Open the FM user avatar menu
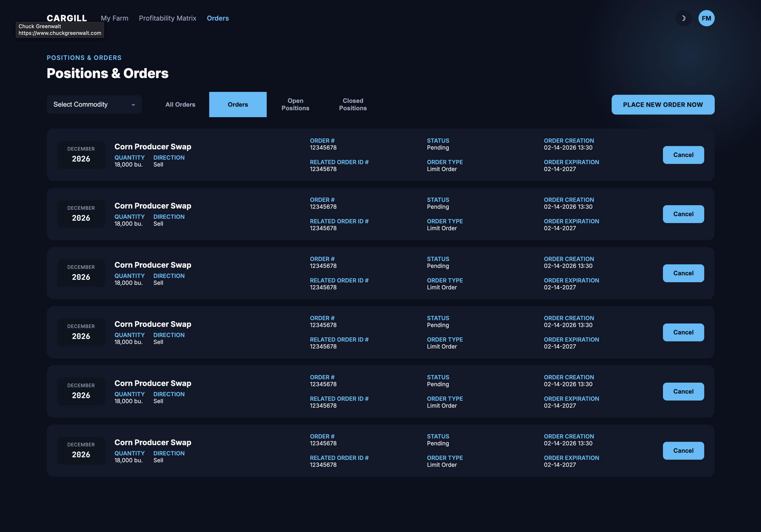 coord(706,18)
